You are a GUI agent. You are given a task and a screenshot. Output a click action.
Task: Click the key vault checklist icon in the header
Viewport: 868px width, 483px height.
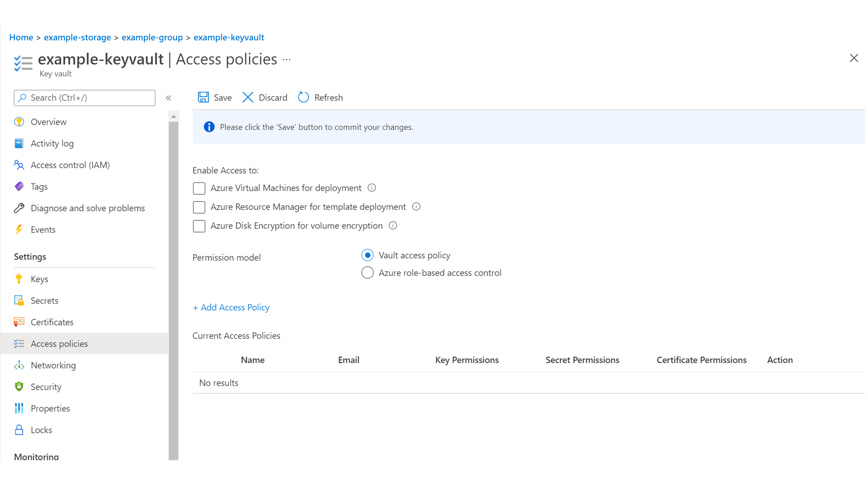click(23, 64)
